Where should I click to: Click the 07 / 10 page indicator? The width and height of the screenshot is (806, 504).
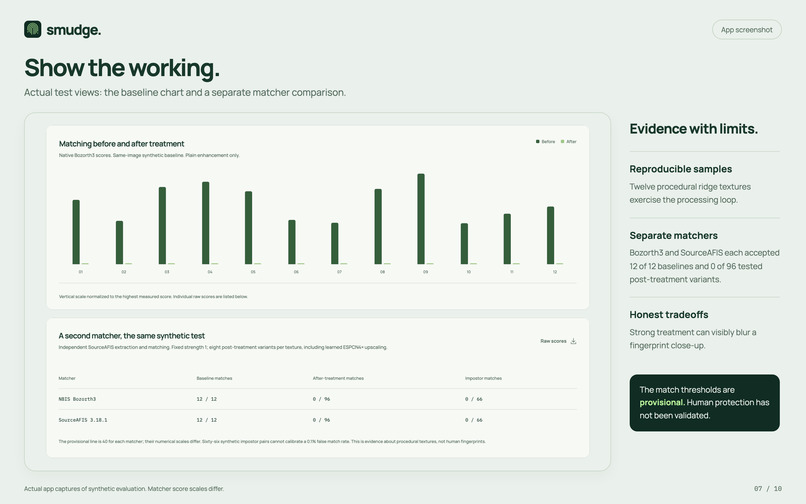pos(768,489)
